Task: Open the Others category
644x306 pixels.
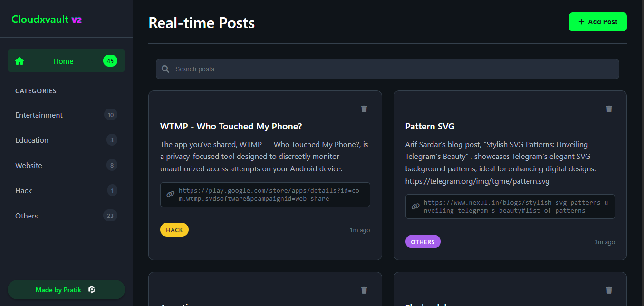Action: 27,216
